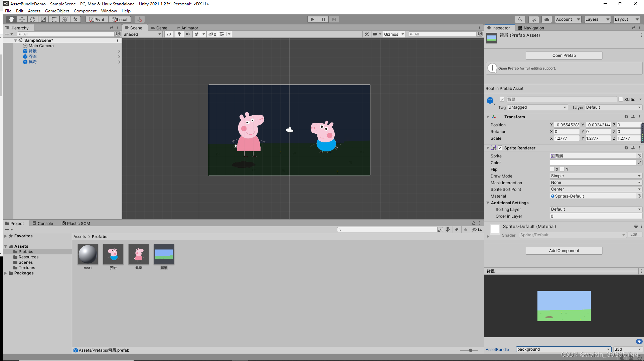Screen dimensions: 644x361
Task: Switch to the Animator tab
Action: [187, 28]
